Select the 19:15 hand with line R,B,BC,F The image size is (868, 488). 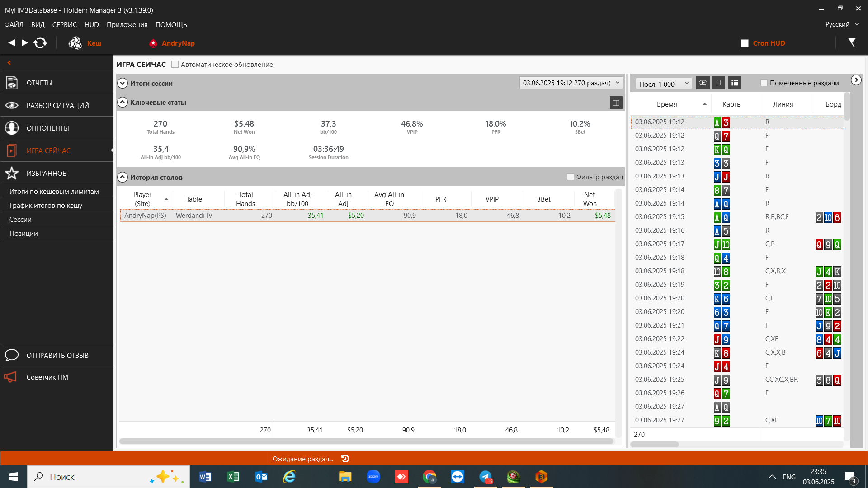pyautogui.click(x=737, y=217)
